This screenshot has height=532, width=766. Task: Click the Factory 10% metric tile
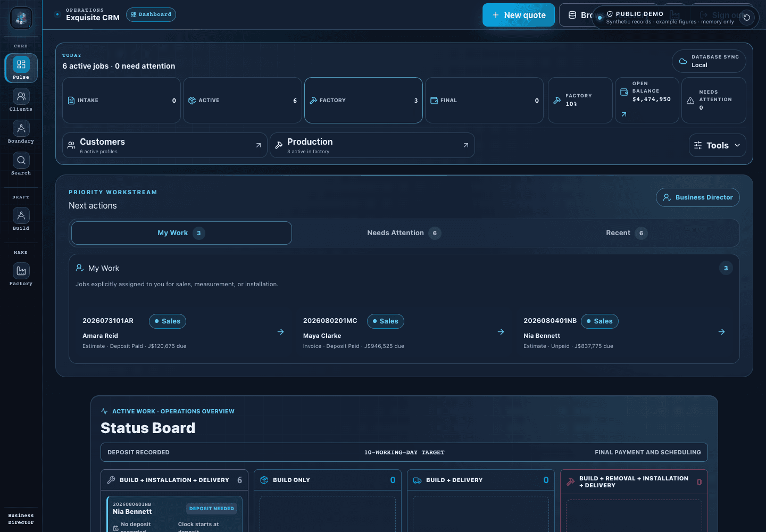click(580, 101)
